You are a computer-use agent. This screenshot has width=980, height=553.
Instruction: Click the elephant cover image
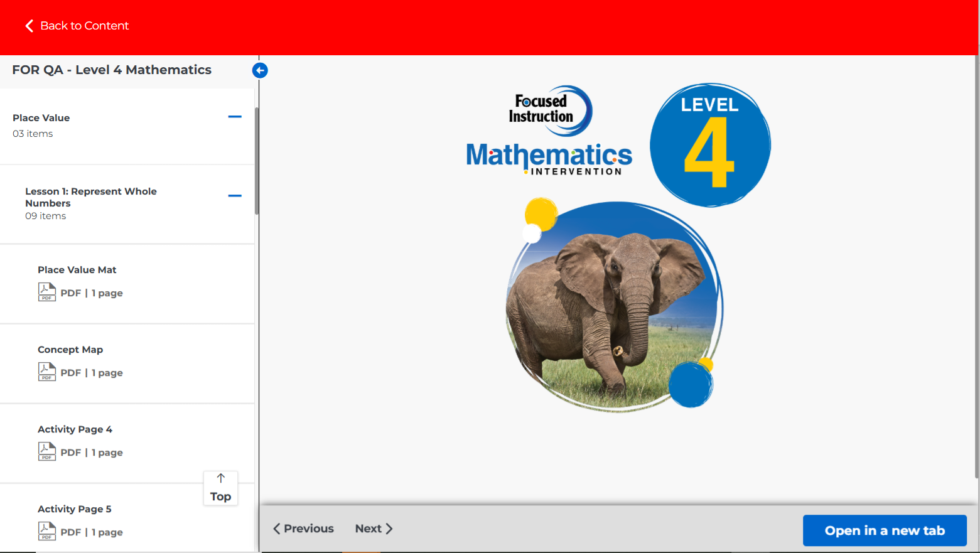tap(613, 308)
